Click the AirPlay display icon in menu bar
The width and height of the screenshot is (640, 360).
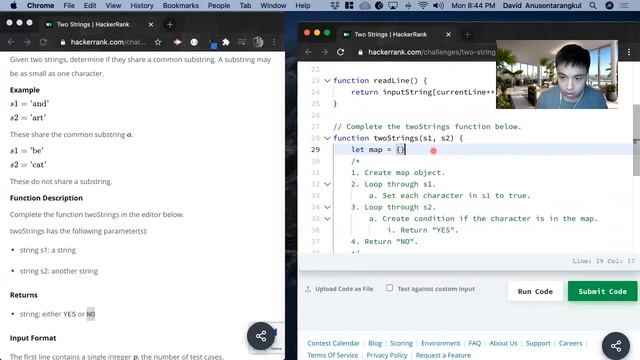pyautogui.click(x=393, y=5)
